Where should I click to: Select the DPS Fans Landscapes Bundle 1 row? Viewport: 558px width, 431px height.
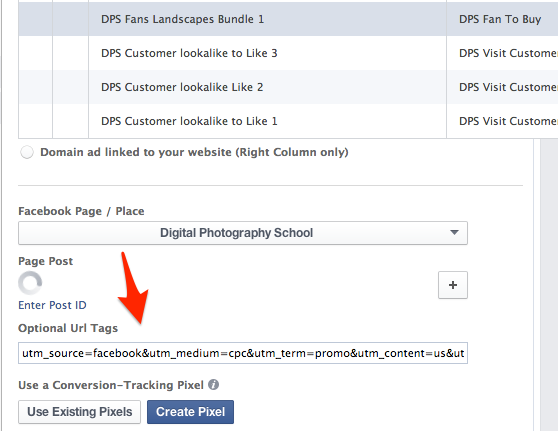pos(288,19)
